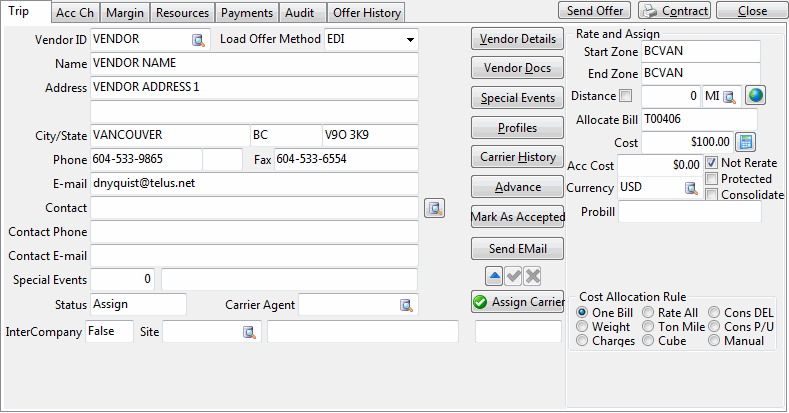This screenshot has width=789, height=413.
Task: Open Vendor Details
Action: pyautogui.click(x=517, y=39)
